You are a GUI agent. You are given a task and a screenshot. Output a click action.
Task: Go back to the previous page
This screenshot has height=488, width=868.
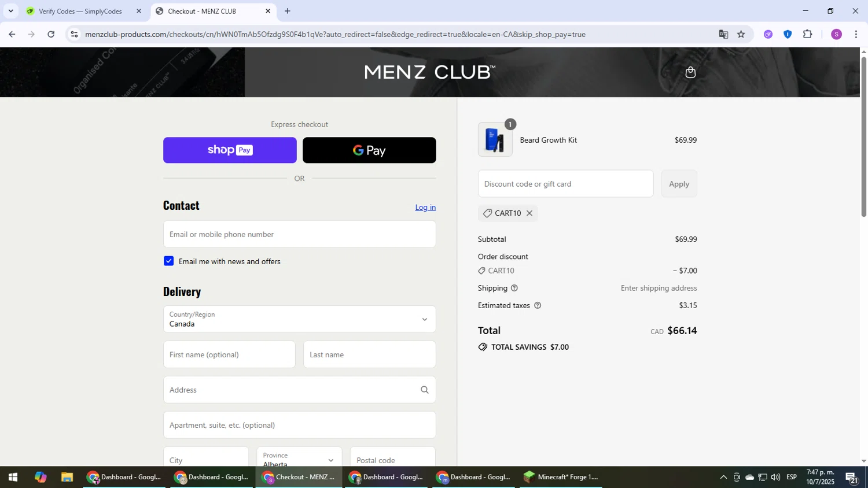click(12, 34)
